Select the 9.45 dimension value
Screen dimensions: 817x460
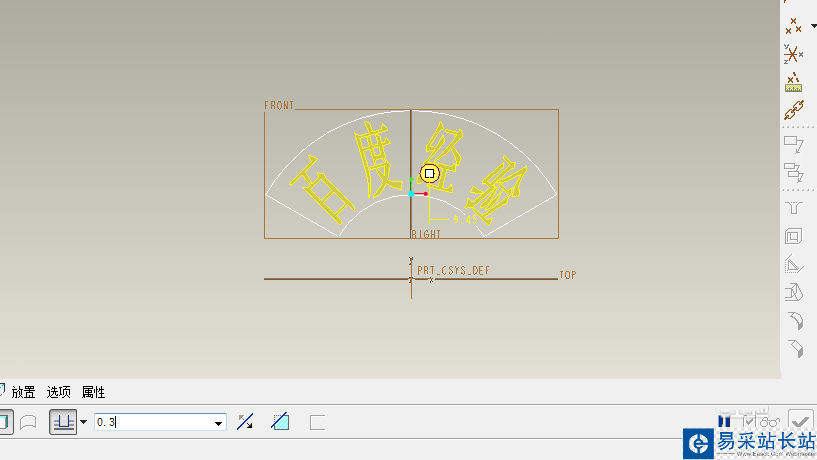(465, 220)
